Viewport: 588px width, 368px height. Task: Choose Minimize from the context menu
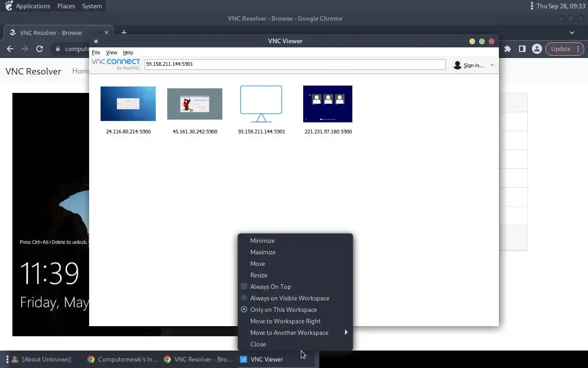pyautogui.click(x=295, y=241)
